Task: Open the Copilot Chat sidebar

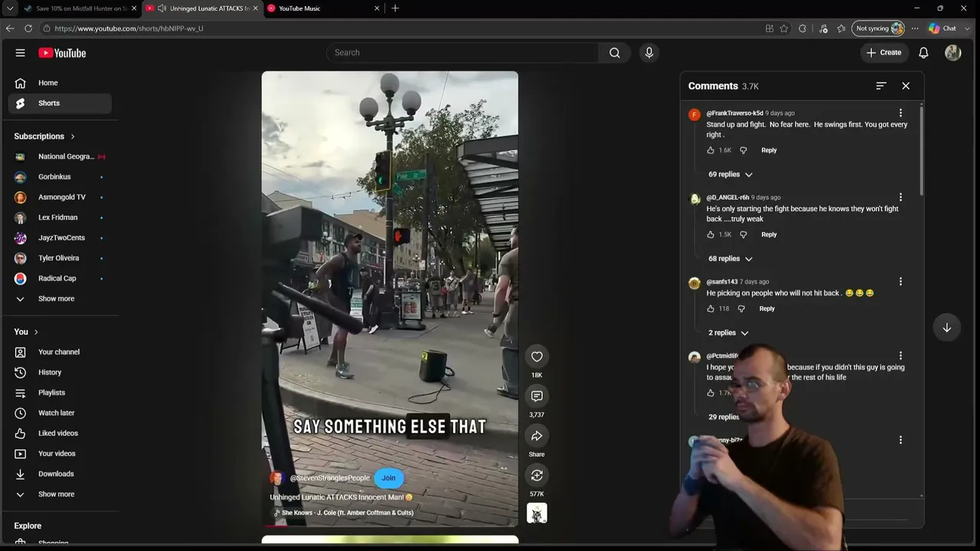Action: point(942,28)
